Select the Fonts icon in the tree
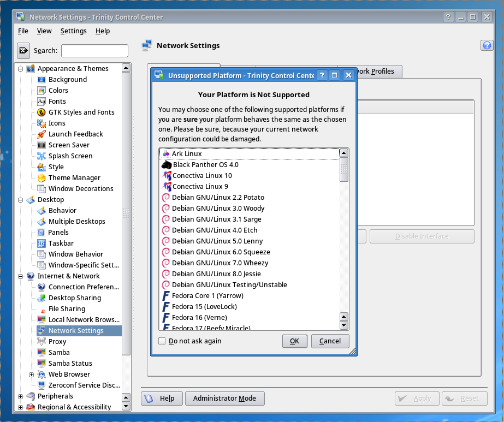 [x=41, y=101]
